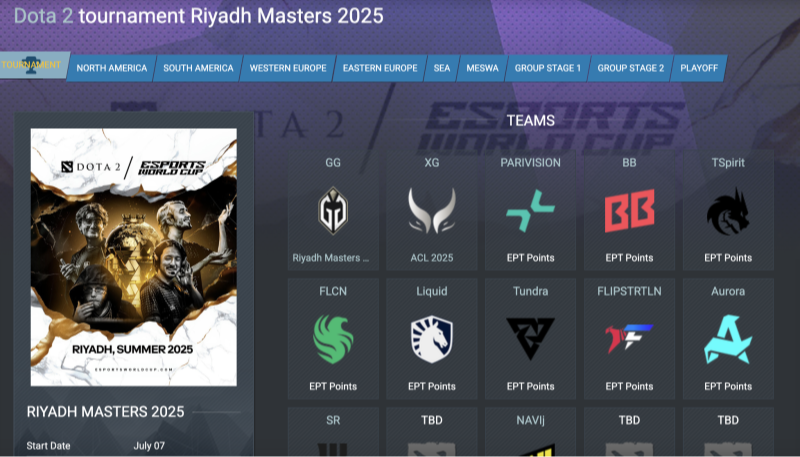
Task: Click the Aurora team name
Action: coord(728,291)
